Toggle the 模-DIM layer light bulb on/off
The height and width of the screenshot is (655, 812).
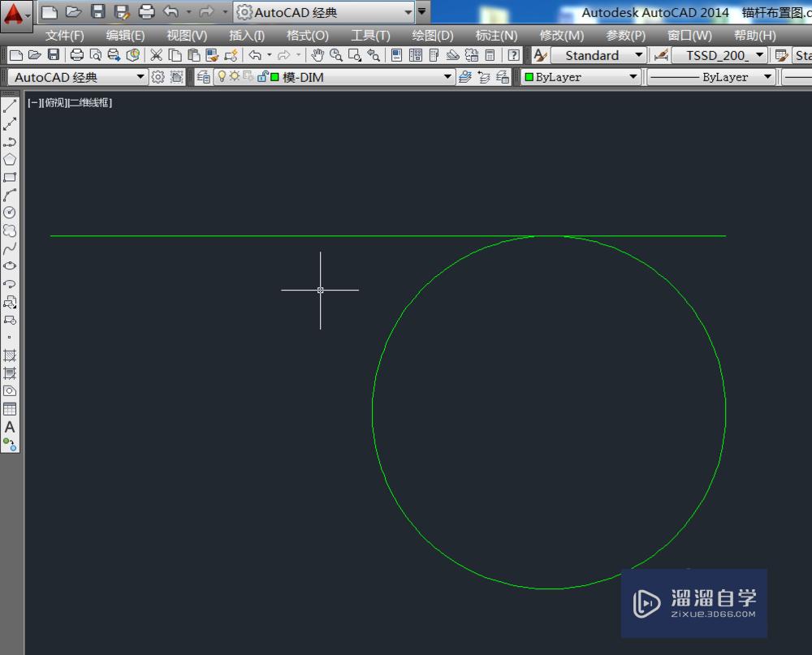click(x=222, y=76)
